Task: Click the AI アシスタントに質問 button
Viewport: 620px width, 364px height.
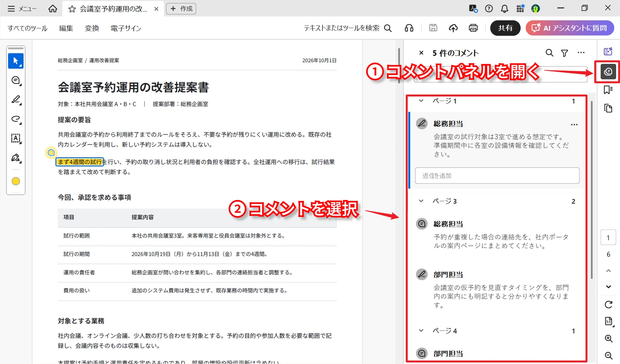Action: [570, 28]
